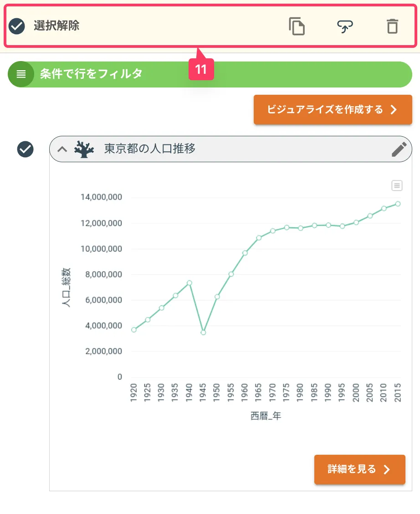Click the green list icon on filter bar
This screenshot has width=420, height=514.
(21, 74)
